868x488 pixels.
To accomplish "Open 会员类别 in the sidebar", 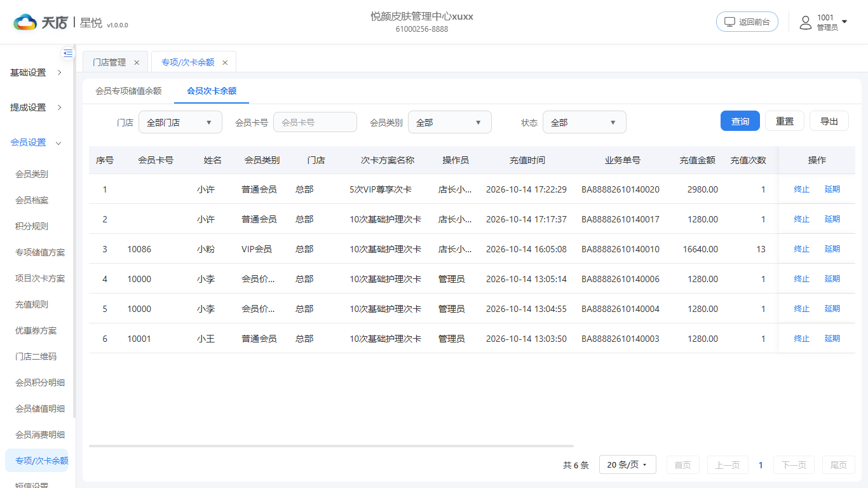I will (x=32, y=174).
